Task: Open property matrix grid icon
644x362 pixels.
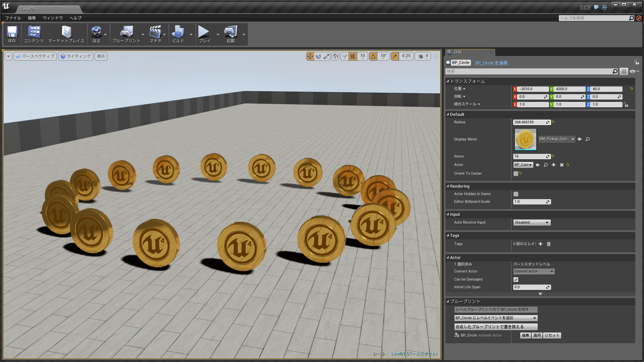Action: 624,71
